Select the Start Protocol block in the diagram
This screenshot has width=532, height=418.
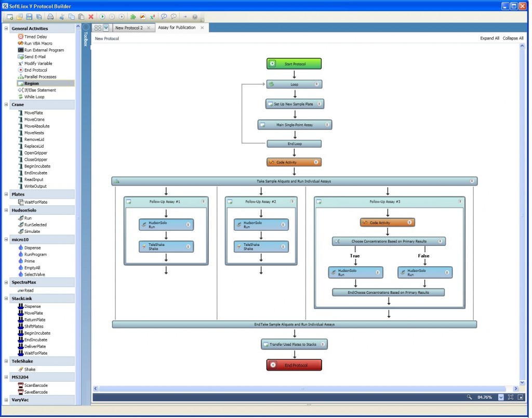click(294, 63)
